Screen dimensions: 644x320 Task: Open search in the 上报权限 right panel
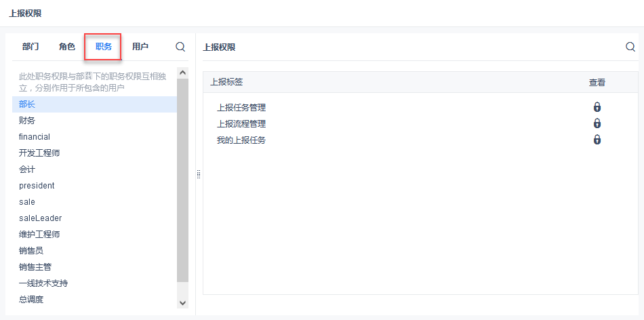[x=630, y=46]
